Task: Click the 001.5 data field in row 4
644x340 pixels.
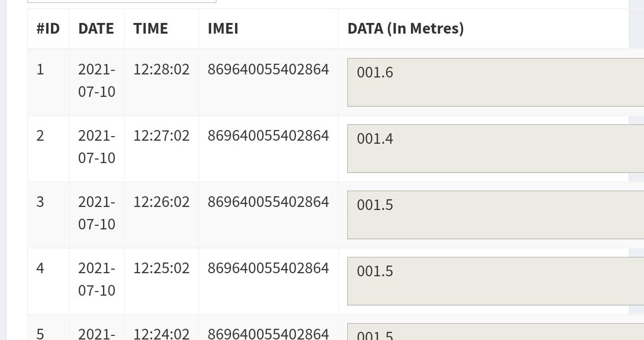Action: point(495,281)
